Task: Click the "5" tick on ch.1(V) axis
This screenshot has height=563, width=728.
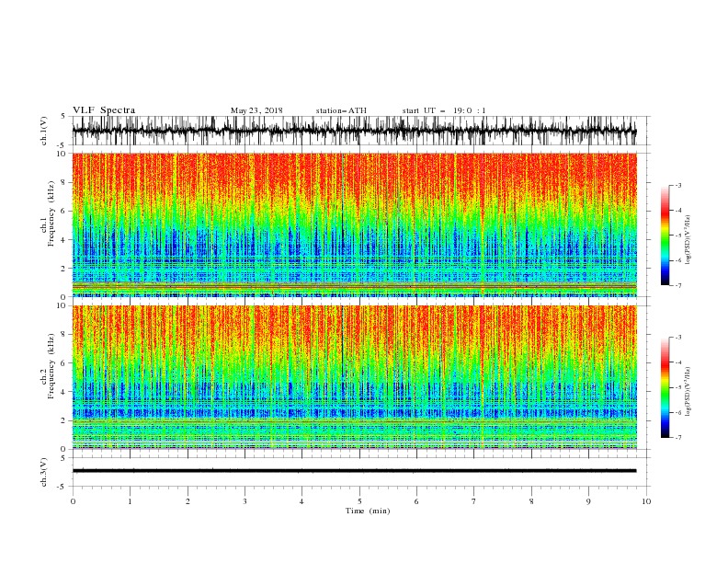Action: coord(63,117)
